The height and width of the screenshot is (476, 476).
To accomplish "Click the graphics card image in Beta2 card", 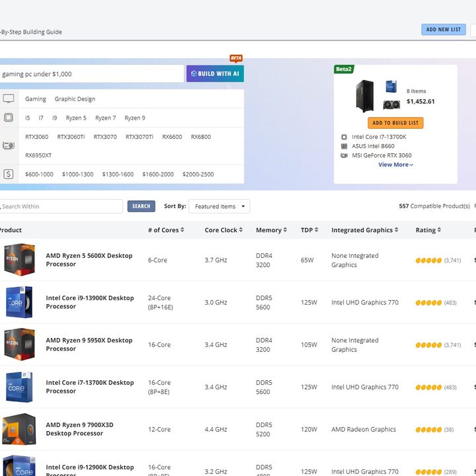I will 391,104.
